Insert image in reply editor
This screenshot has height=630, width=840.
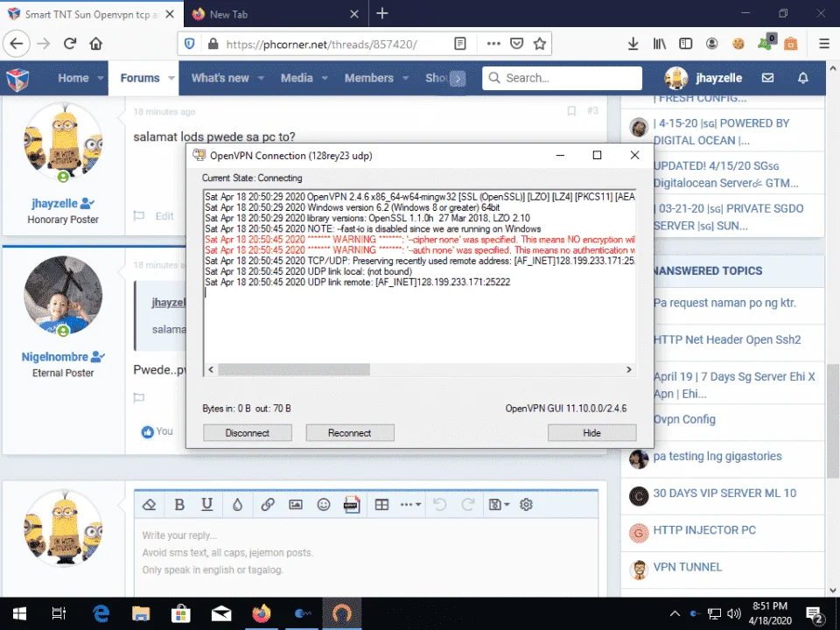point(295,504)
